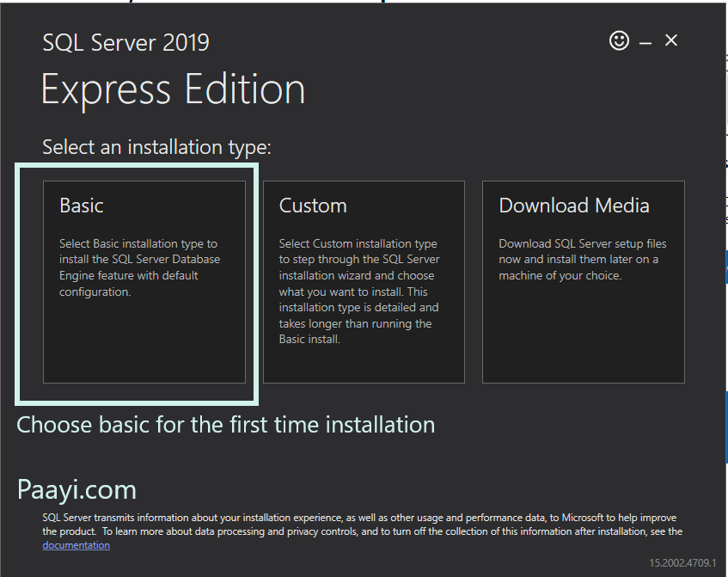728x577 pixels.
Task: Click the Basic tile heading text
Action: point(82,205)
